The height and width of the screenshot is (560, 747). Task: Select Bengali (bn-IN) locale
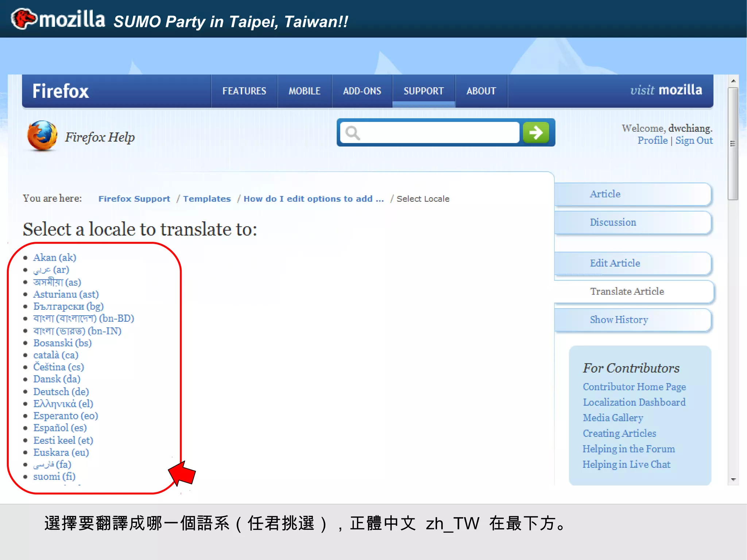(77, 331)
